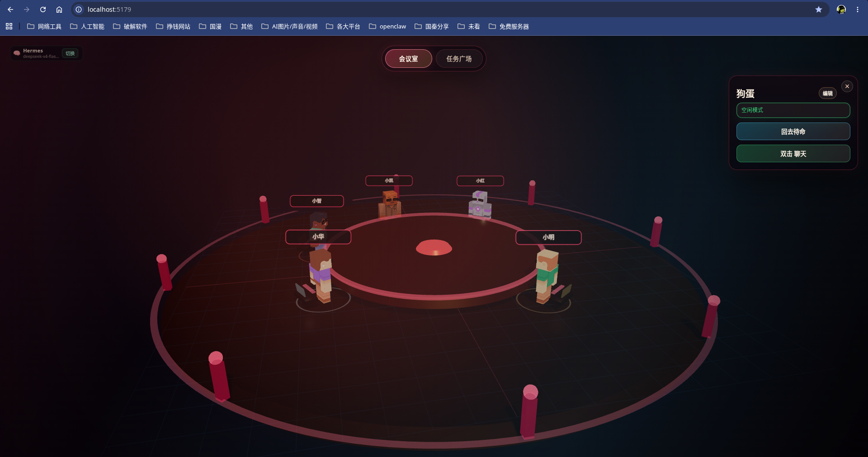Click the red center button on the table
Image resolution: width=868 pixels, height=457 pixels.
(x=434, y=248)
